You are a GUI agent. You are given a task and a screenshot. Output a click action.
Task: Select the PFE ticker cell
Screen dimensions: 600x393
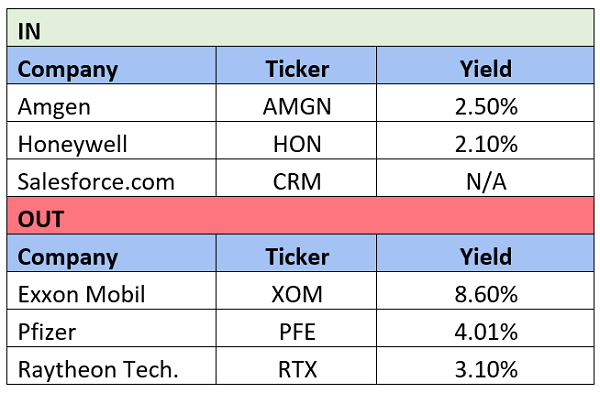296,328
